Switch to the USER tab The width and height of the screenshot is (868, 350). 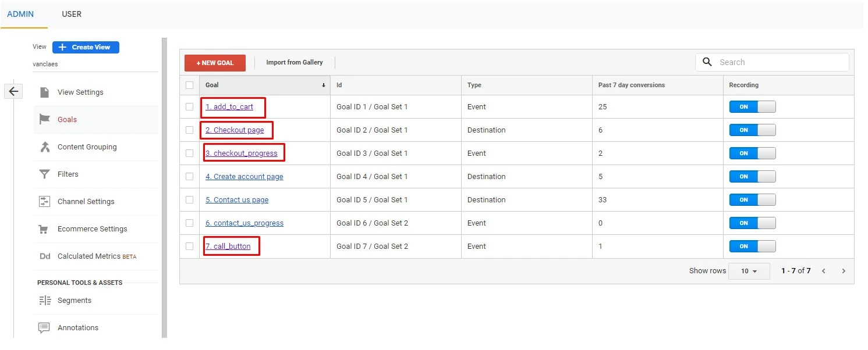pyautogui.click(x=72, y=14)
